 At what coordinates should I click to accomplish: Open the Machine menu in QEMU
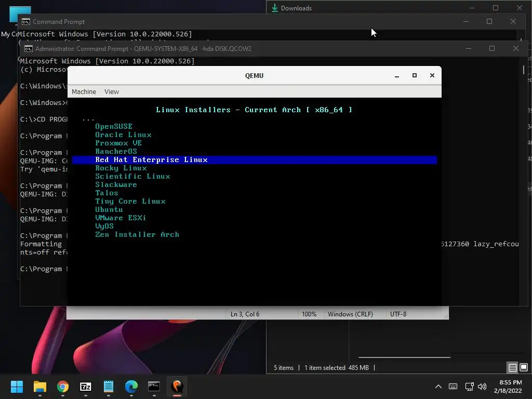84,91
